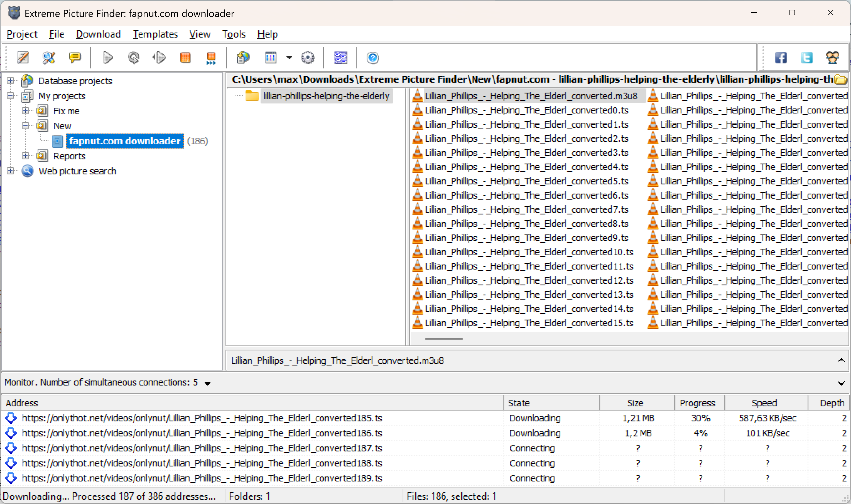
Task: Stop the download with the orange square
Action: click(185, 58)
